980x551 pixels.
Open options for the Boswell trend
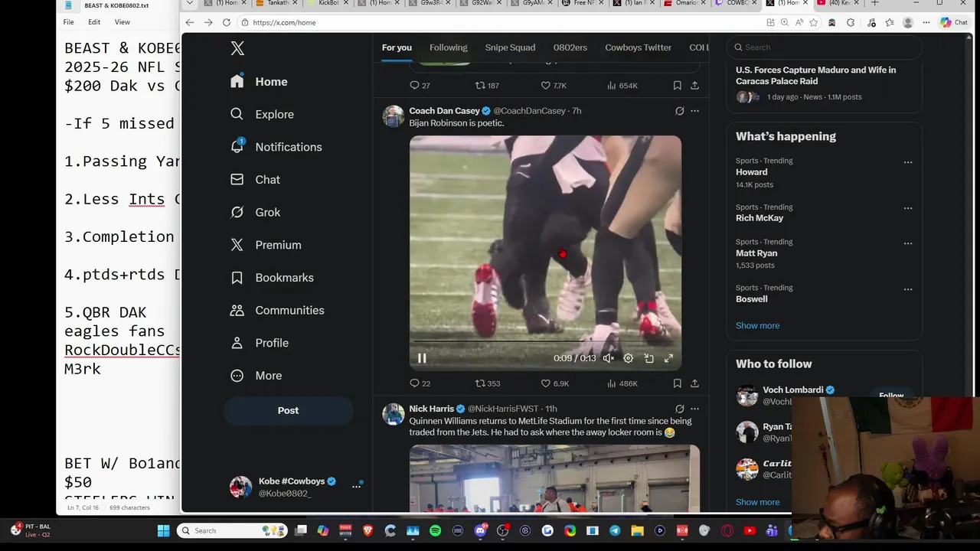[908, 289]
